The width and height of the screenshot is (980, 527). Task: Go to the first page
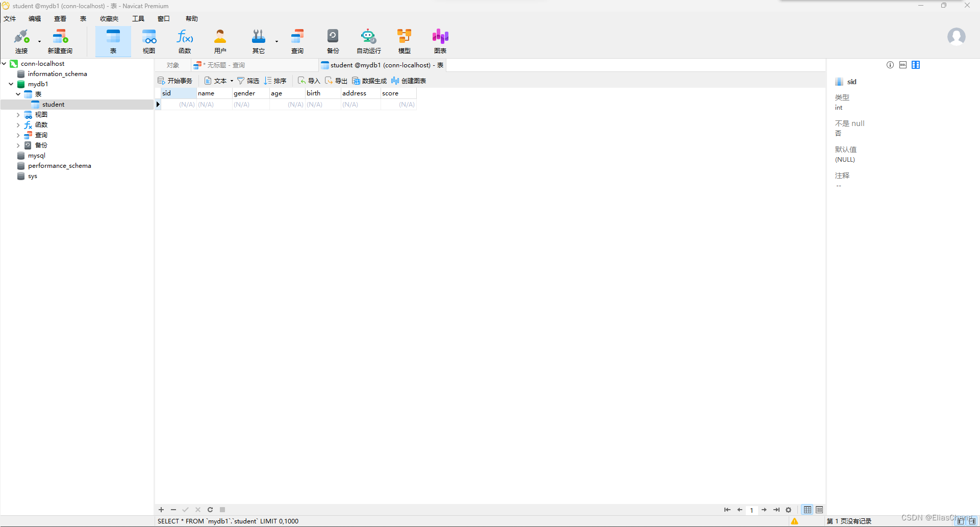[x=727, y=510]
